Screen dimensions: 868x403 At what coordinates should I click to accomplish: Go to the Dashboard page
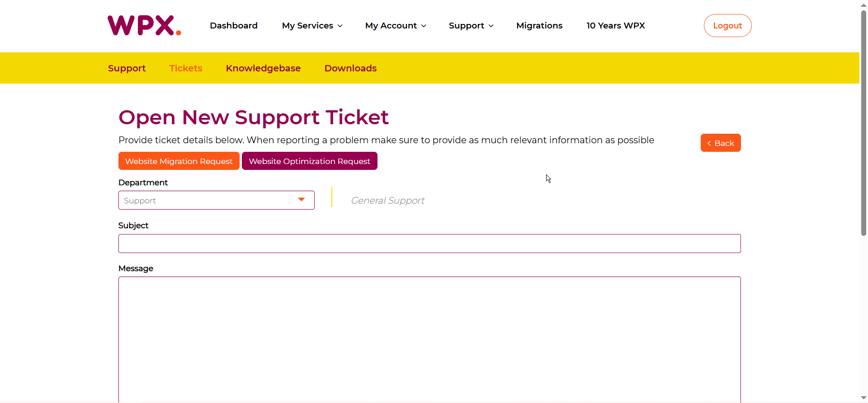(x=234, y=26)
